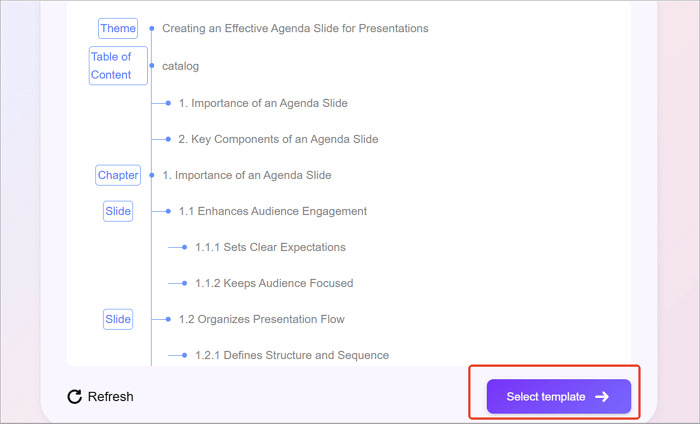Click the catalog outline entry

[x=180, y=66]
